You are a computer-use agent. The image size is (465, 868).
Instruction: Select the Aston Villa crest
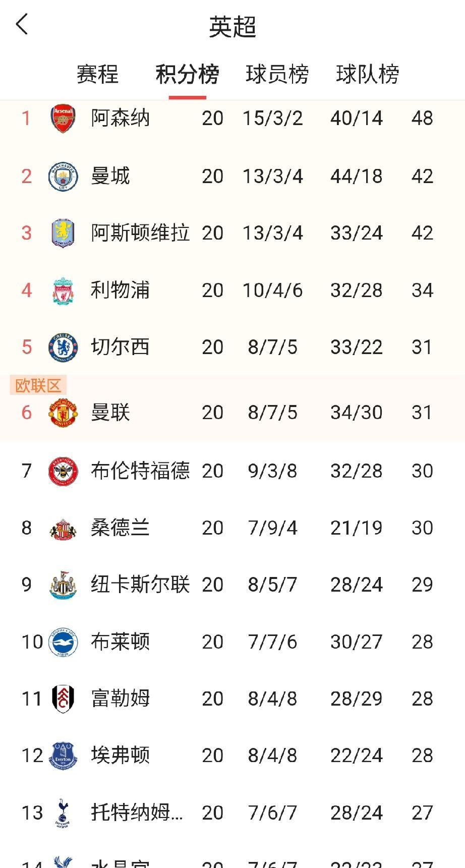[63, 233]
